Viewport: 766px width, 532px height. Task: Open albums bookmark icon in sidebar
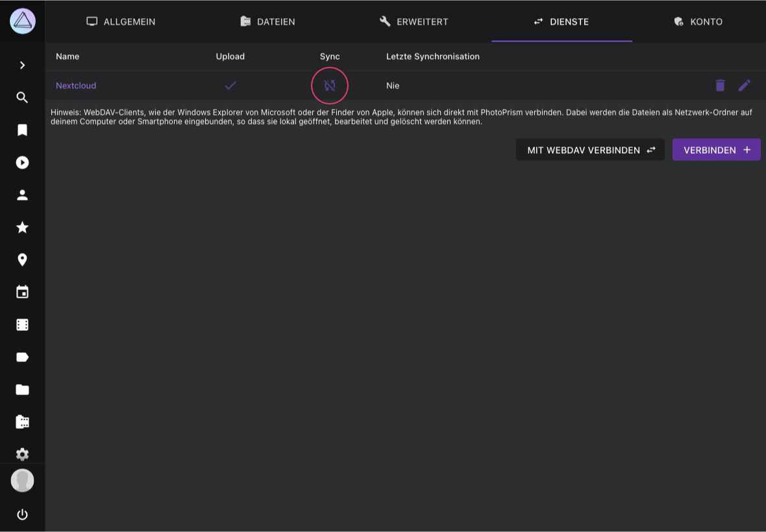click(x=23, y=130)
